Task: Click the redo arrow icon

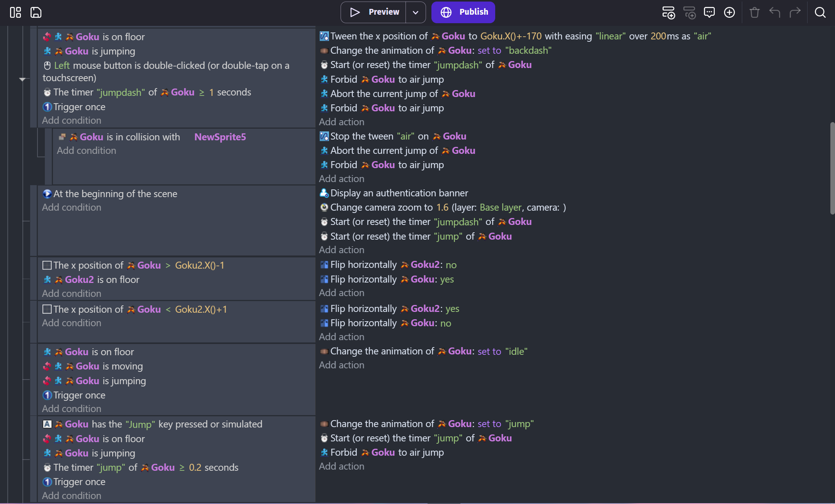Action: 795,12
